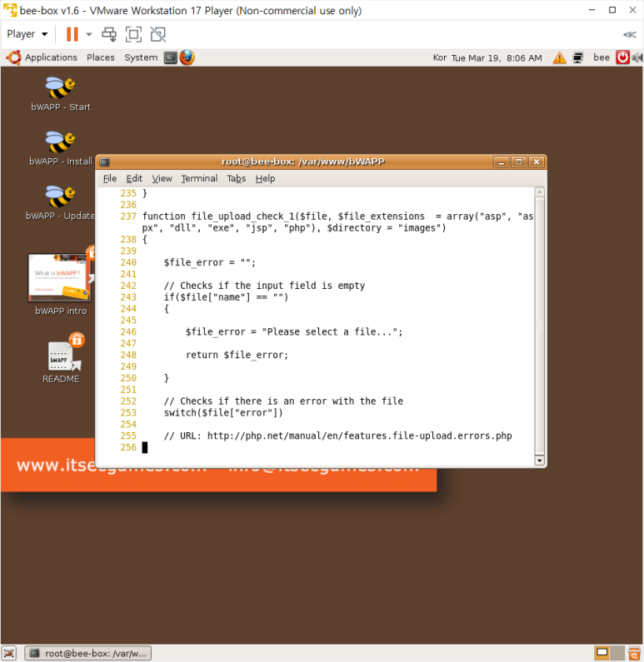
Task: Click the Ubuntu logo icon
Action: click(13, 57)
